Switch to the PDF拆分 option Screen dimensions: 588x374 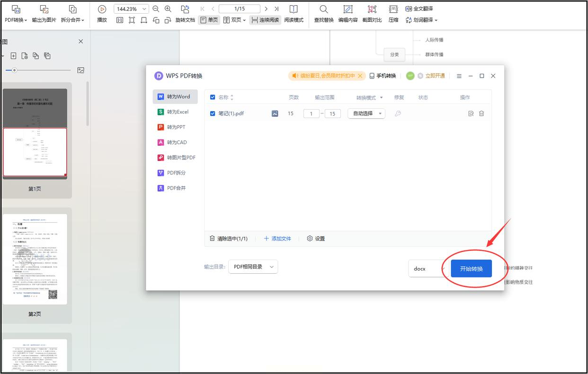coord(176,173)
